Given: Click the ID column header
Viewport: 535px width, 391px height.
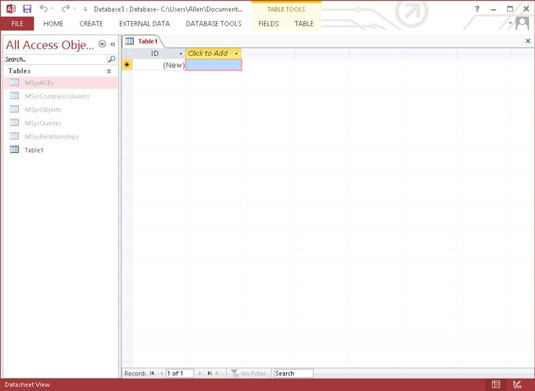Looking at the screenshot, I should [x=155, y=53].
